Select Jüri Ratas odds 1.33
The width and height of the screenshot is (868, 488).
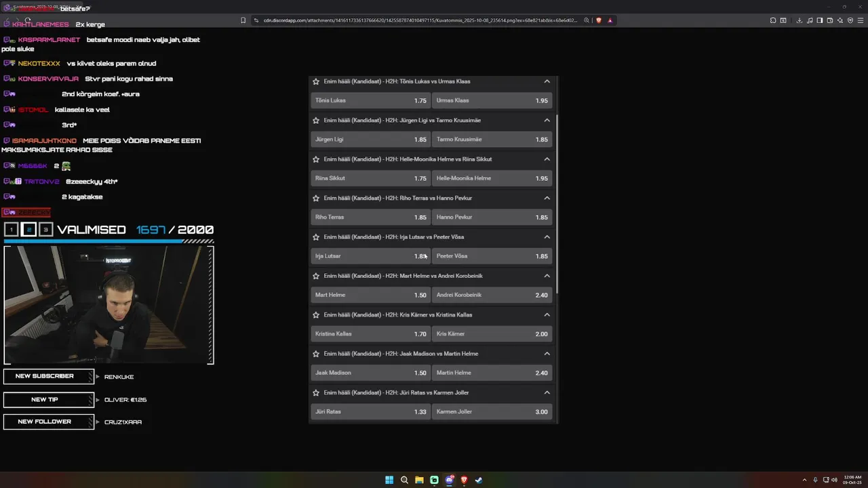[x=370, y=411]
